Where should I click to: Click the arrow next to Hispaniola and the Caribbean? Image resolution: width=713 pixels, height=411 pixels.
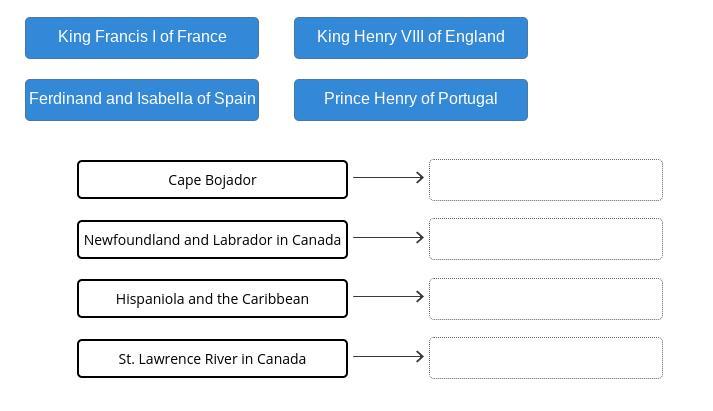[x=388, y=296]
